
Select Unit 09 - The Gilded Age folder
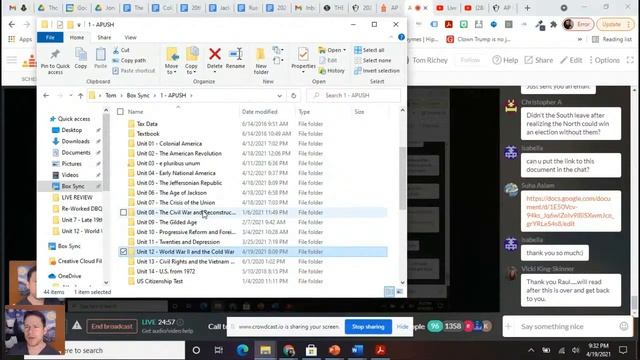click(167, 222)
